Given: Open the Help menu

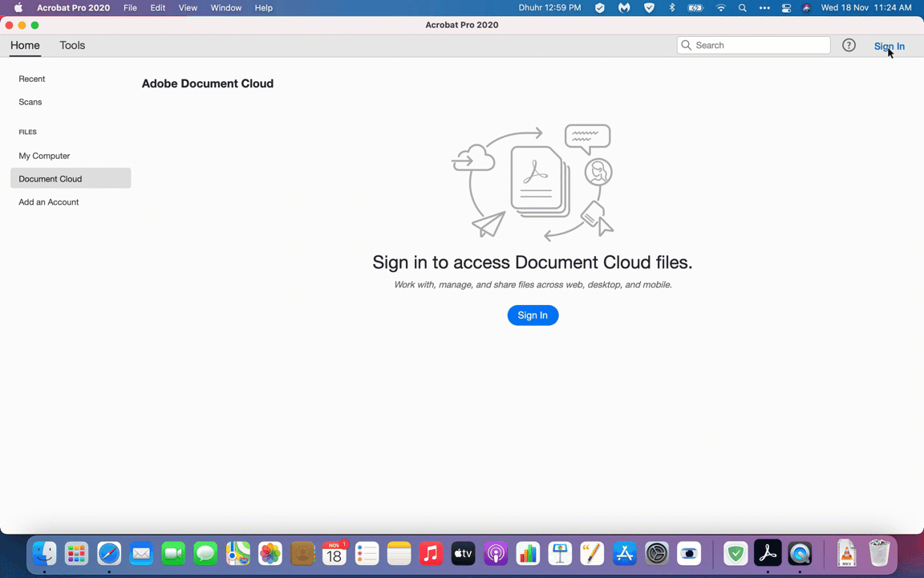Looking at the screenshot, I should pyautogui.click(x=263, y=8).
